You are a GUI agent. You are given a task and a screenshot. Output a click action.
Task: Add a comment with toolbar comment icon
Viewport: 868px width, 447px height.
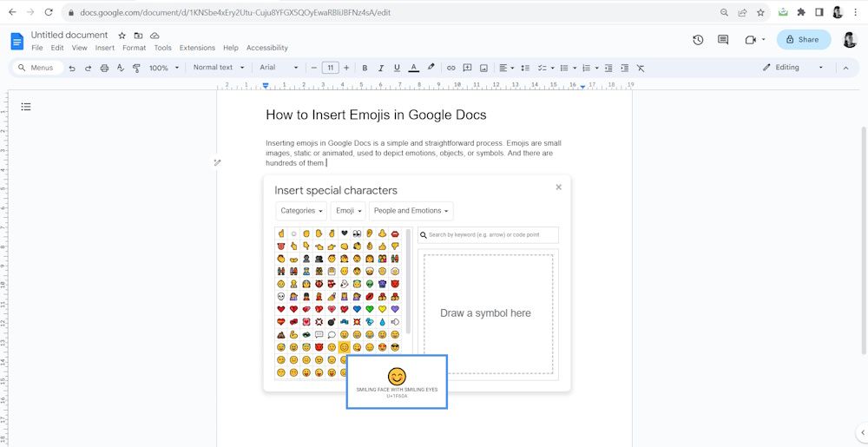click(x=467, y=68)
